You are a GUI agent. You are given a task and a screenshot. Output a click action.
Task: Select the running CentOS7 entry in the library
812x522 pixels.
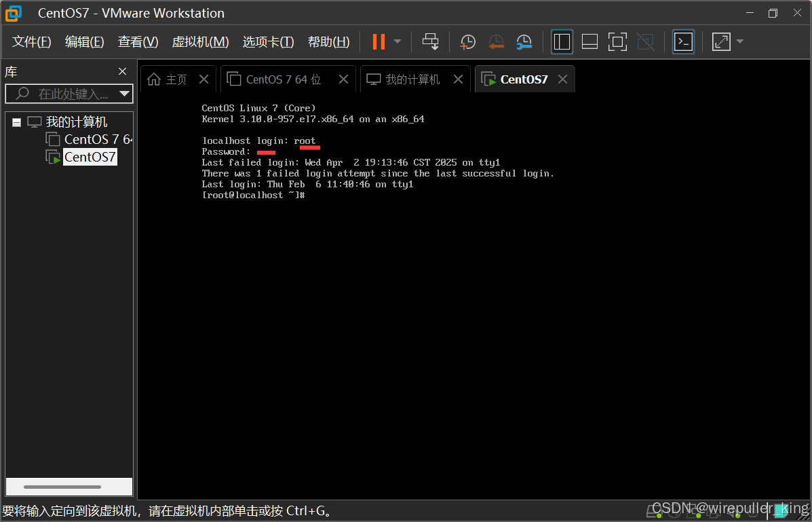pos(90,157)
